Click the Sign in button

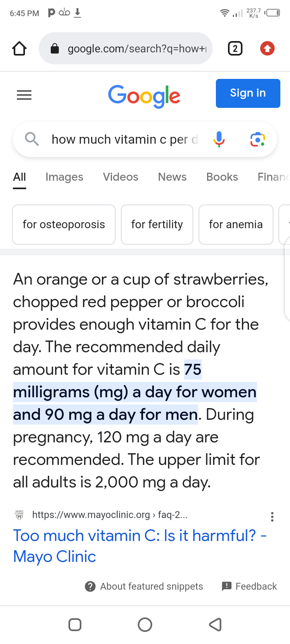(x=248, y=93)
